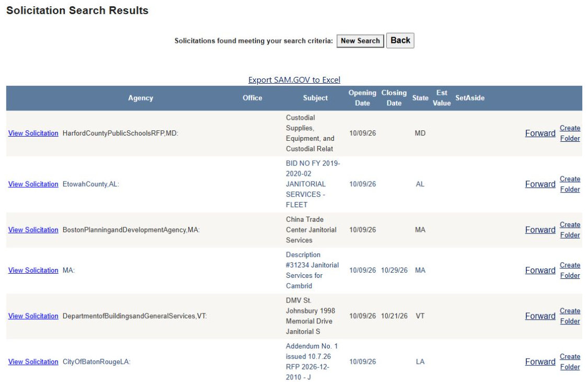Click the VT state cell
Viewport: 588px width, 382px height.
pos(420,316)
